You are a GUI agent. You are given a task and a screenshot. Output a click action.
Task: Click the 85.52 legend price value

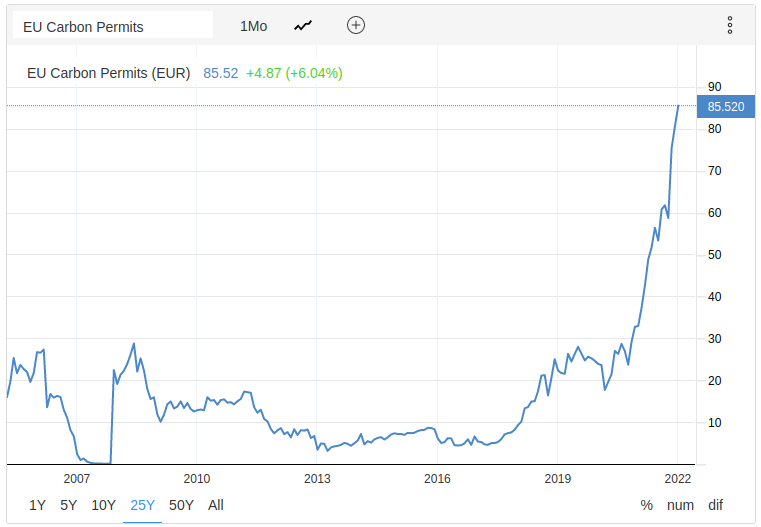(220, 73)
